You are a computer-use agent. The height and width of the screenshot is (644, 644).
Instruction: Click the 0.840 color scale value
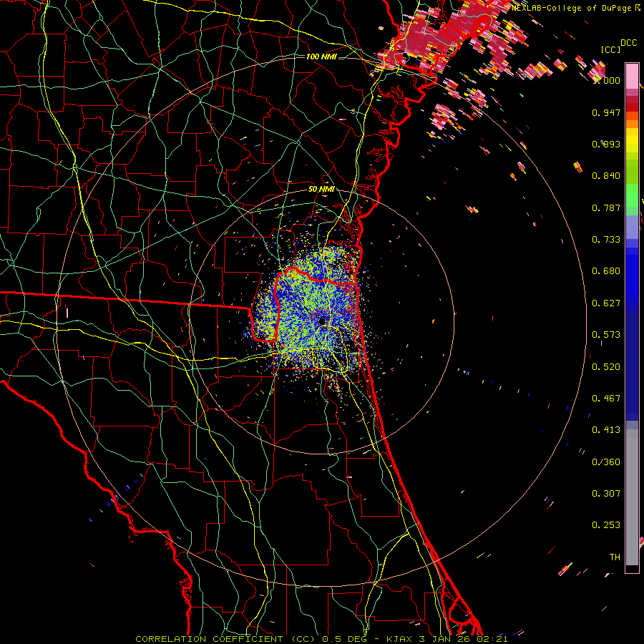(x=606, y=176)
